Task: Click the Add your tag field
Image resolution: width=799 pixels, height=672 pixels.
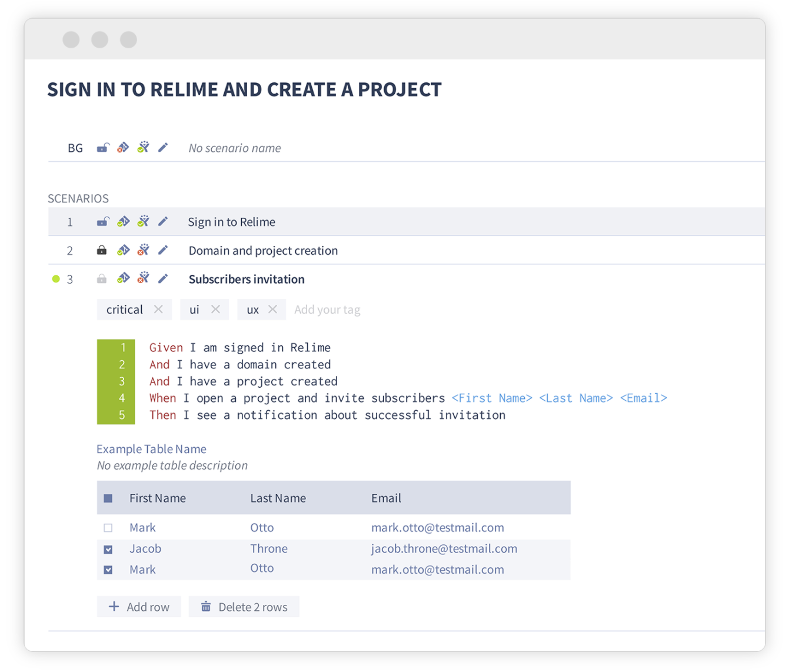Action: [x=327, y=310]
